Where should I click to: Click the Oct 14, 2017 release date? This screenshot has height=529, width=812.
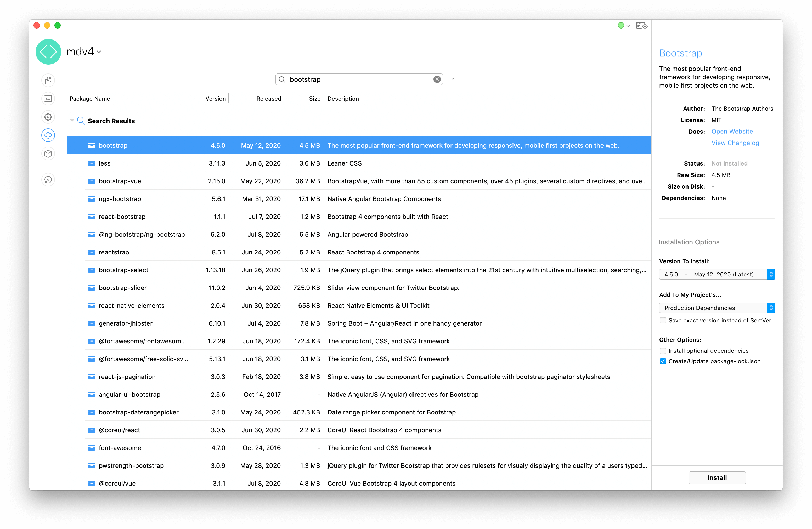(262, 395)
